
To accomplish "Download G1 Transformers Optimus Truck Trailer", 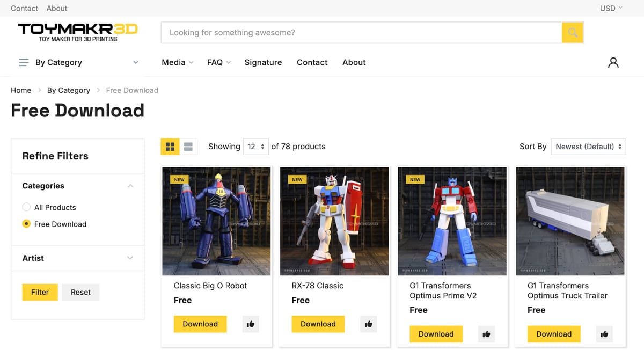I will [554, 334].
